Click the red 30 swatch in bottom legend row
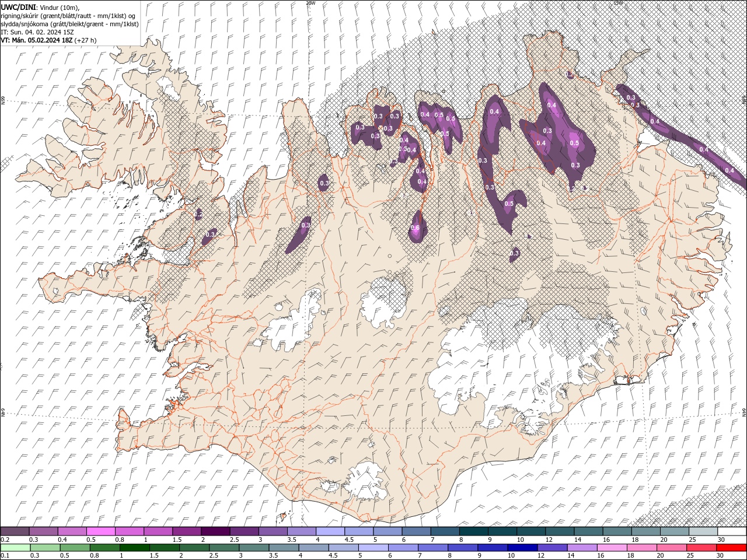This screenshot has height=560, width=747. coord(732,547)
